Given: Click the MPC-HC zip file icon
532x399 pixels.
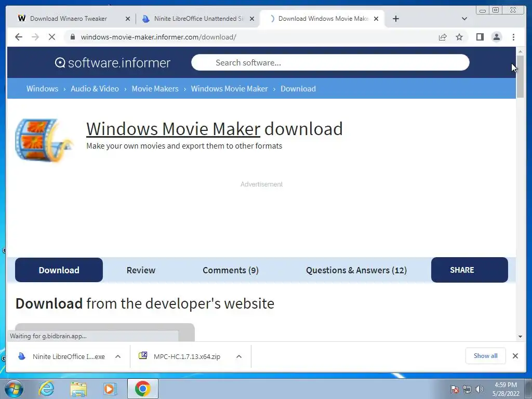Looking at the screenshot, I should [143, 355].
